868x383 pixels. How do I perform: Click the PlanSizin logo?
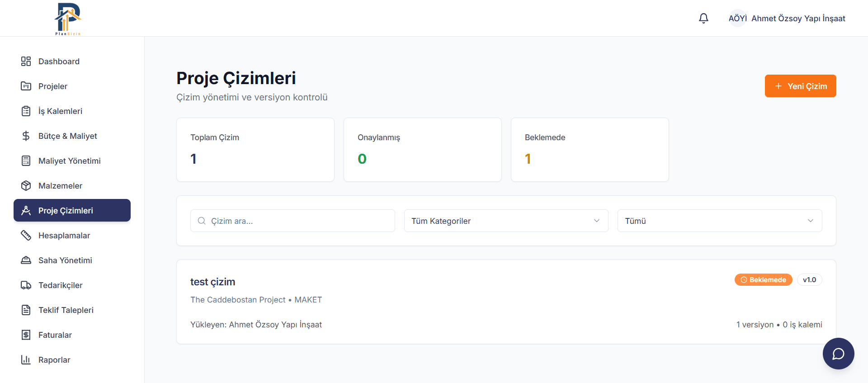tap(68, 19)
